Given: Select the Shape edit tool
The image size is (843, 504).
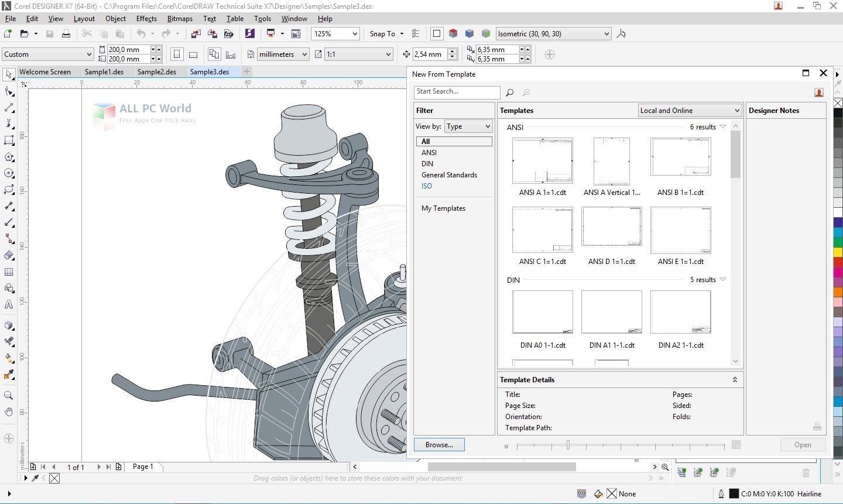Looking at the screenshot, I should [x=9, y=91].
